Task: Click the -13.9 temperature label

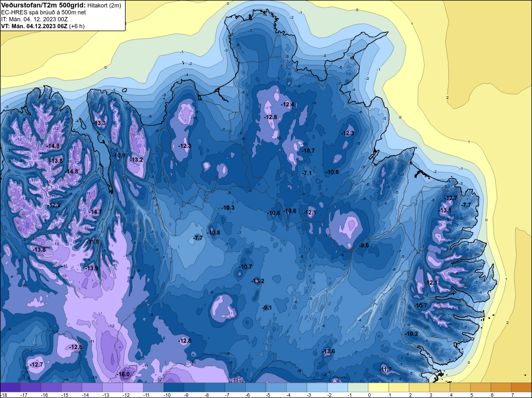Action: [92, 268]
